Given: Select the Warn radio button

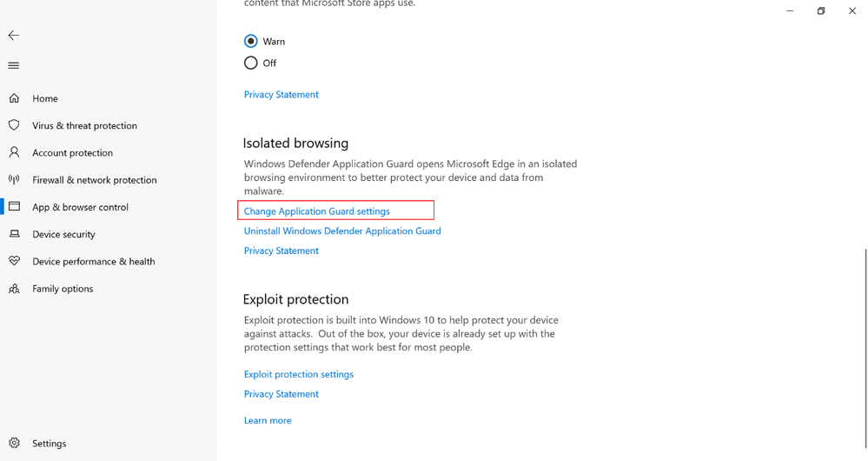Looking at the screenshot, I should [251, 41].
